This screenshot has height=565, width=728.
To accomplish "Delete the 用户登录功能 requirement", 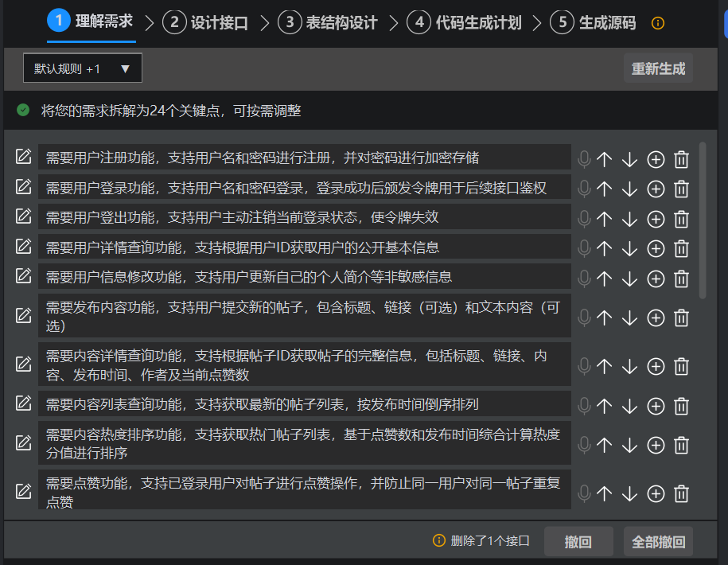I will click(681, 189).
